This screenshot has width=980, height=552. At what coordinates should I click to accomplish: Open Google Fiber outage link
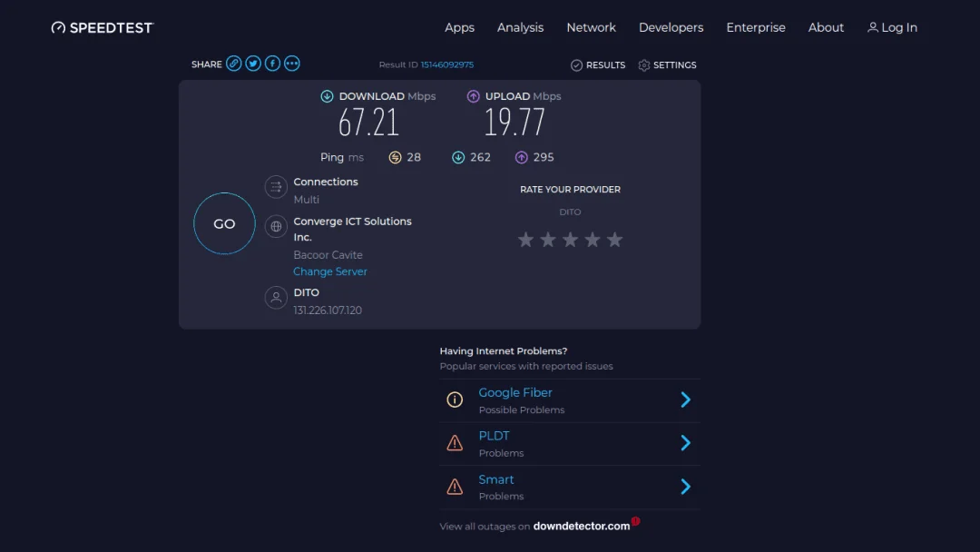tap(515, 392)
